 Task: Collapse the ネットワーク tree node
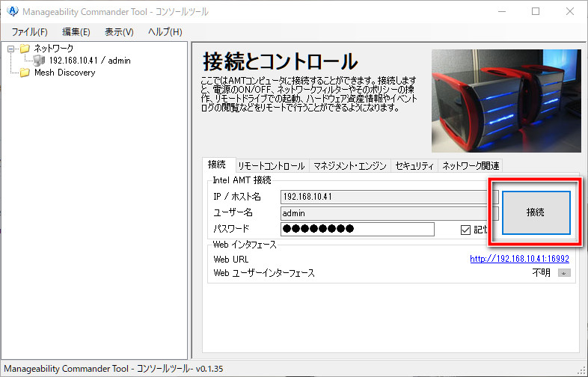click(x=11, y=49)
